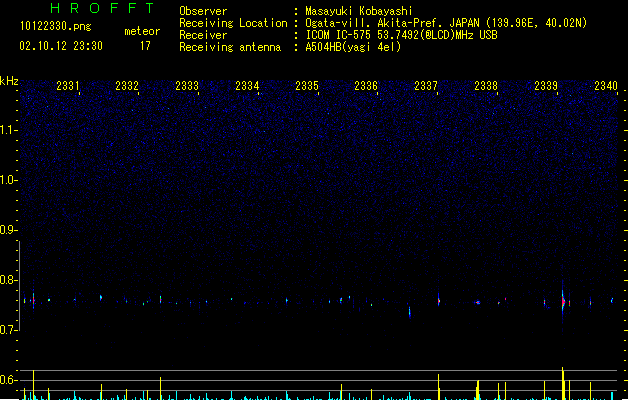Click the 0.8 kHz axis label
Image resolution: width=629 pixels, height=400 pixels.
tap(8, 280)
